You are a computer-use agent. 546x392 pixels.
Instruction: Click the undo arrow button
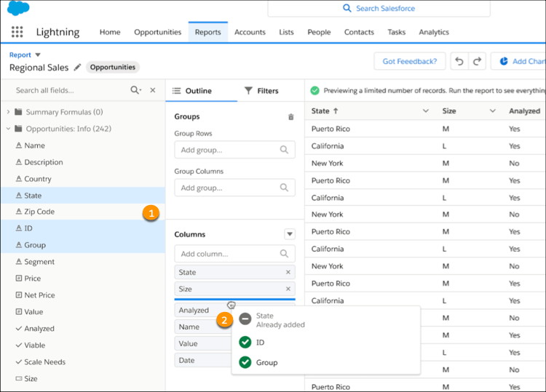click(459, 62)
